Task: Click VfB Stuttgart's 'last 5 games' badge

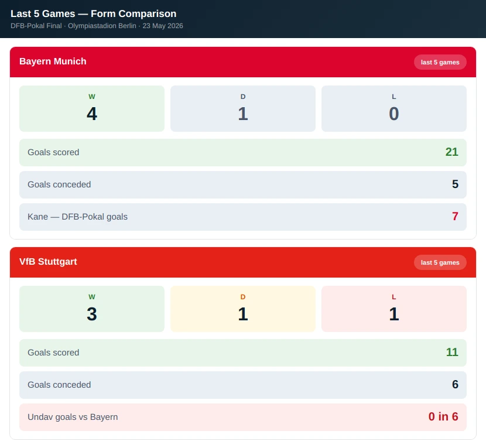Action: [x=440, y=262]
